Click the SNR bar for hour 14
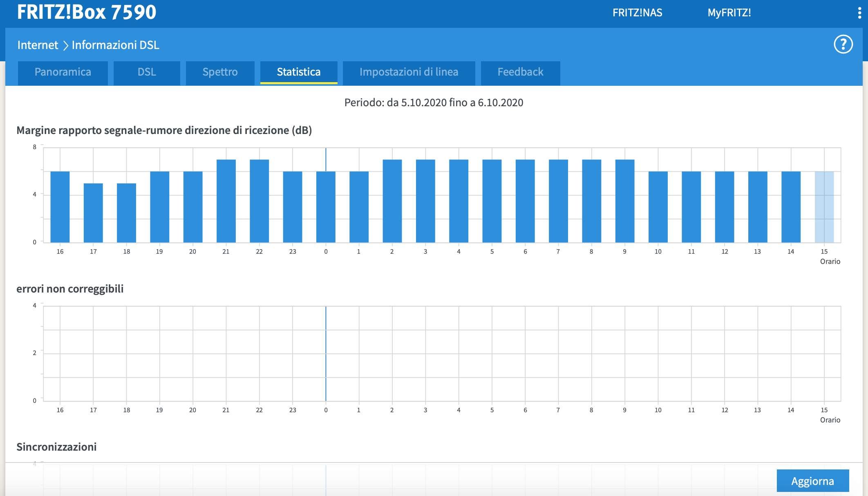 [791, 207]
